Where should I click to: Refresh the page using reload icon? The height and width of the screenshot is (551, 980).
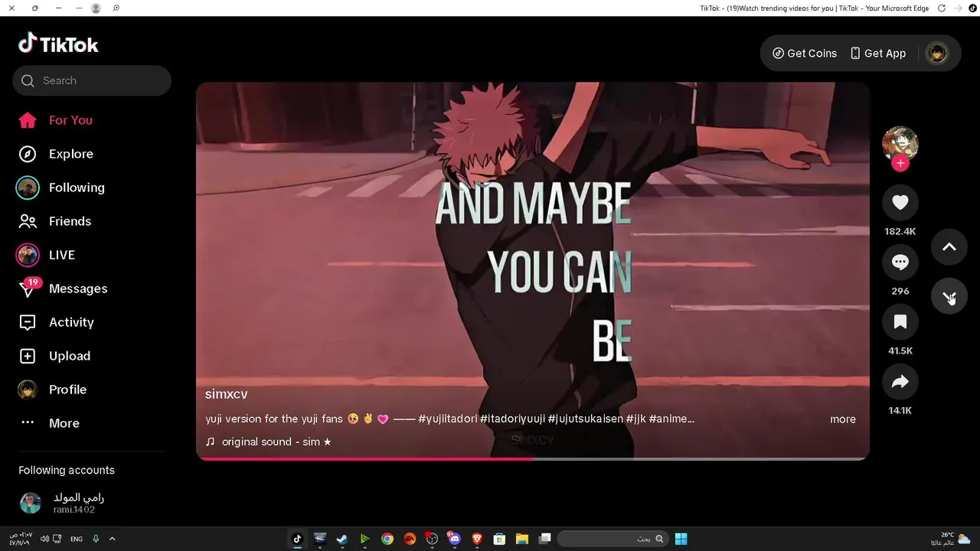942,8
